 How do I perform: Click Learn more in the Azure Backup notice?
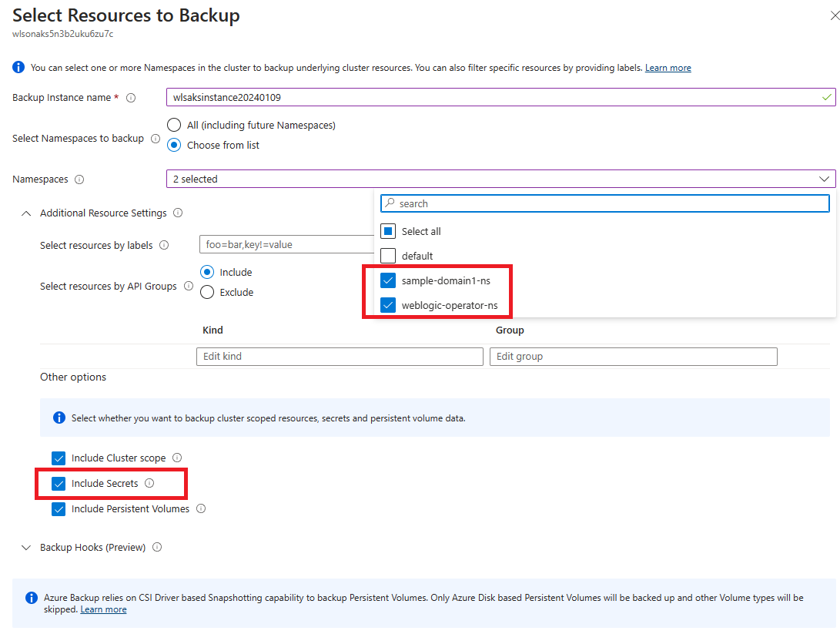103,609
